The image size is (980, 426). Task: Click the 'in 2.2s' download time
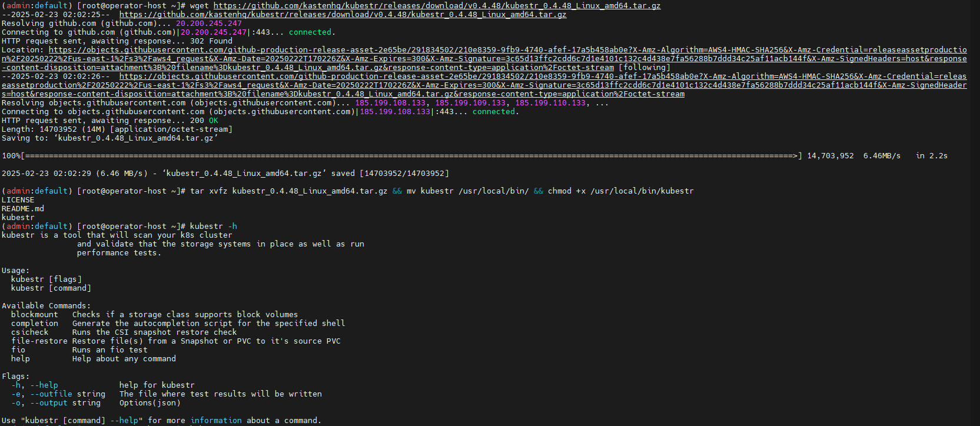(932, 156)
